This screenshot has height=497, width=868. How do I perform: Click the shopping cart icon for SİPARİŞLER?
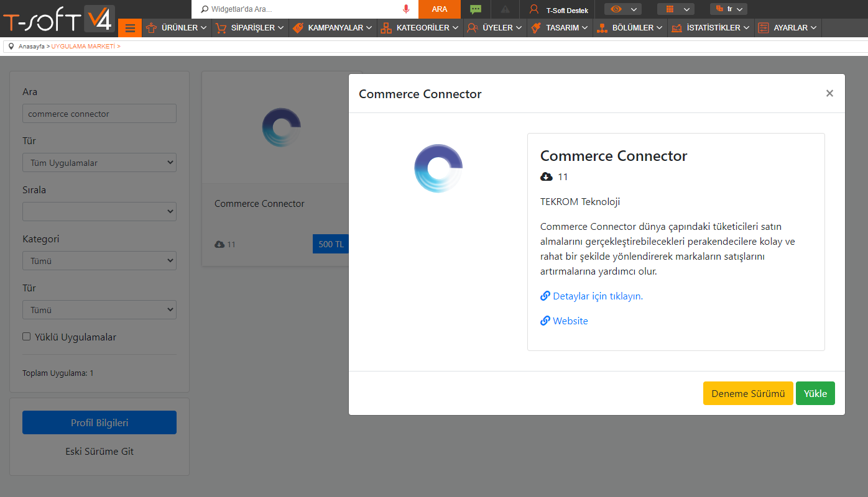click(221, 28)
